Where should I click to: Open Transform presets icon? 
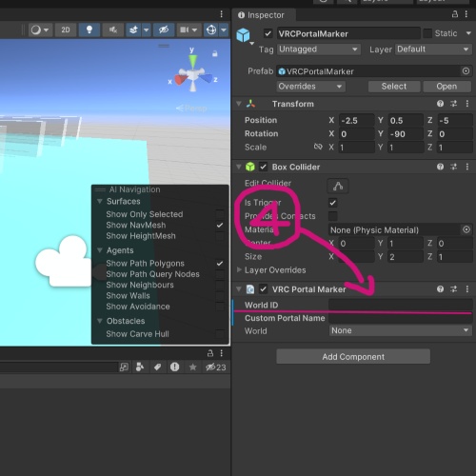pos(454,104)
